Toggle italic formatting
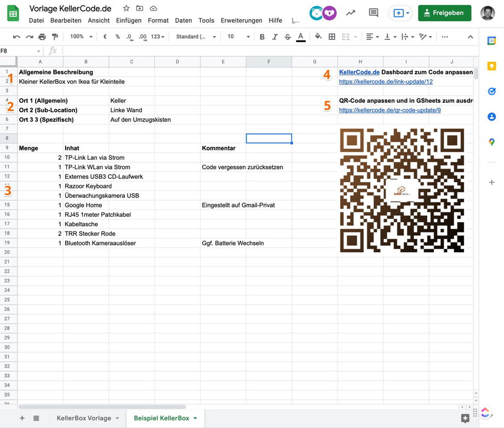 (x=275, y=37)
